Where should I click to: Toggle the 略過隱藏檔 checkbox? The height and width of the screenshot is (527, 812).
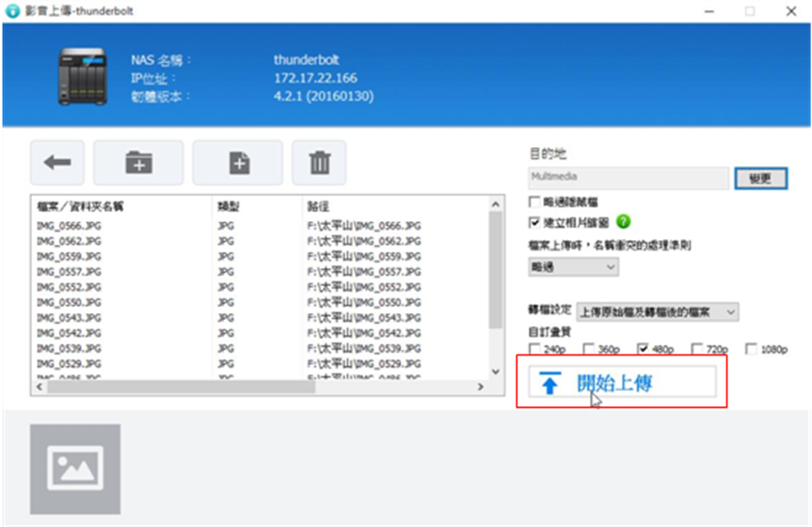point(535,202)
